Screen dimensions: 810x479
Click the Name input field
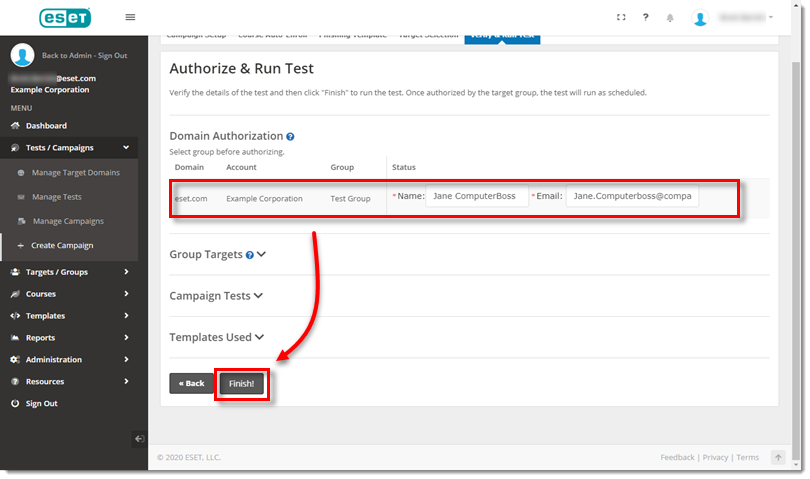pos(477,197)
